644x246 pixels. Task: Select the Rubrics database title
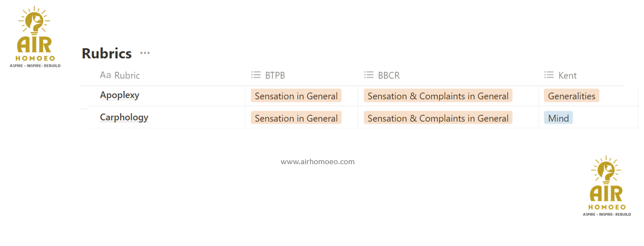click(x=107, y=54)
